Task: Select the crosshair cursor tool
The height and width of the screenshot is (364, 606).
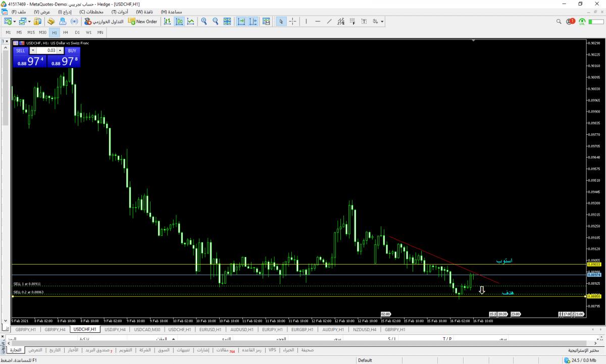Action: click(x=294, y=21)
